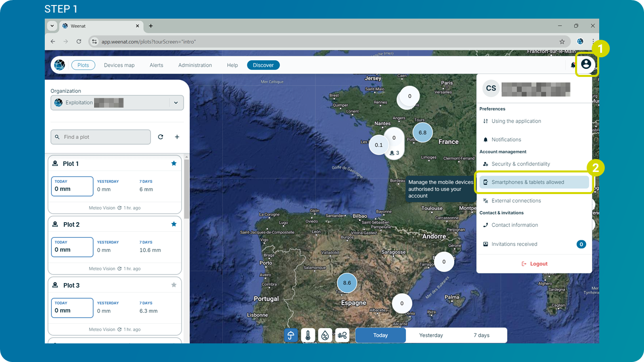This screenshot has width=644, height=362.
Task: Open the user account profile icon
Action: coord(586,64)
